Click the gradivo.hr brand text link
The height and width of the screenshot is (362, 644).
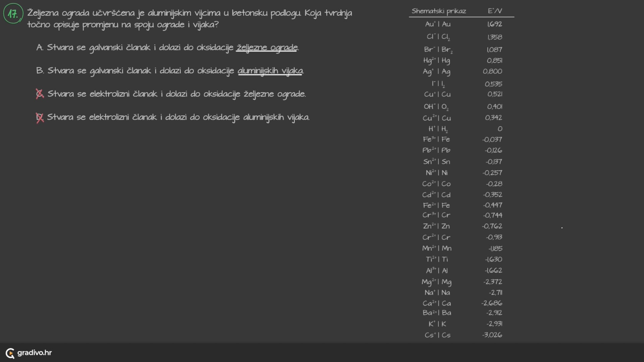[x=35, y=353]
